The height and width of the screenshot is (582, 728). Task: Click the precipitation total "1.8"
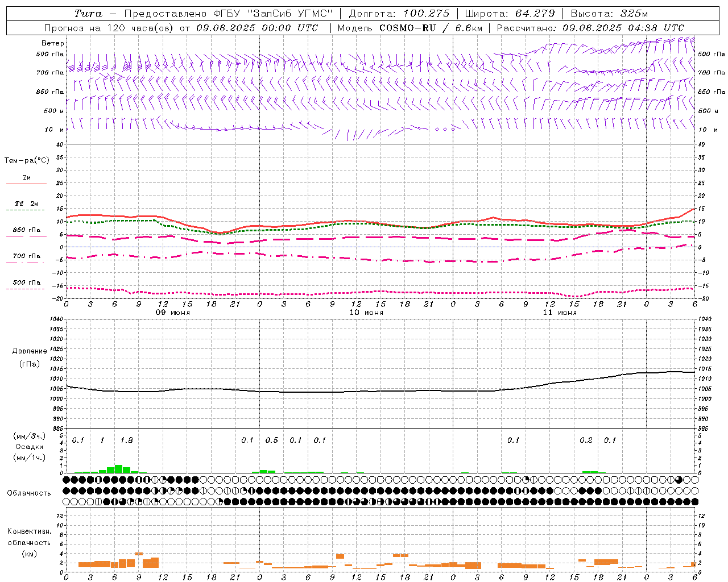coord(126,440)
